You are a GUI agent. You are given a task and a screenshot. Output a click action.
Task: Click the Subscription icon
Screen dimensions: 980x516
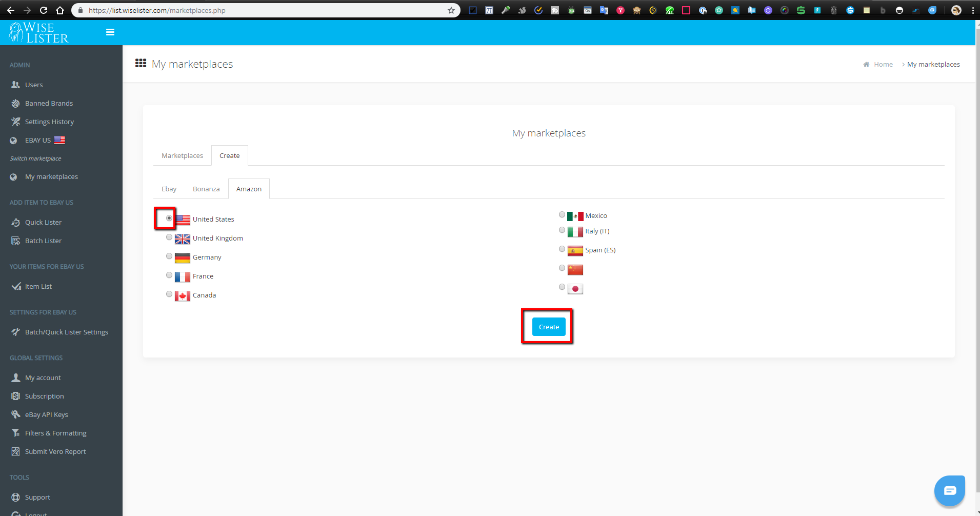coord(15,396)
